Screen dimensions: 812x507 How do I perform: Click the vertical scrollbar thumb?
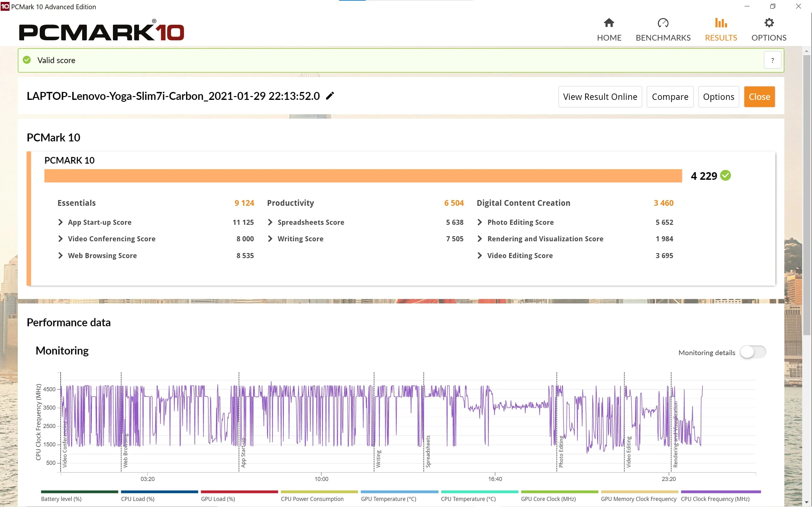[807, 195]
